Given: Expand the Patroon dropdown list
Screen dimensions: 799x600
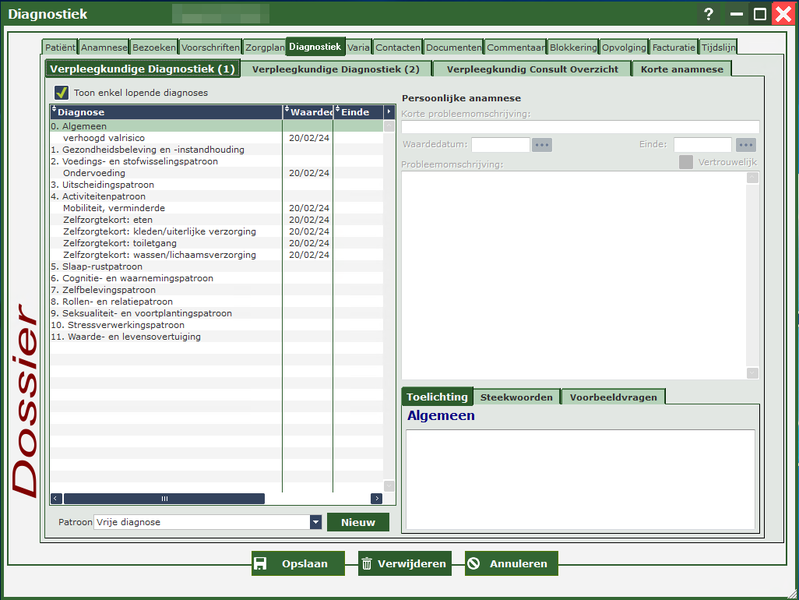Looking at the screenshot, I should 316,522.
